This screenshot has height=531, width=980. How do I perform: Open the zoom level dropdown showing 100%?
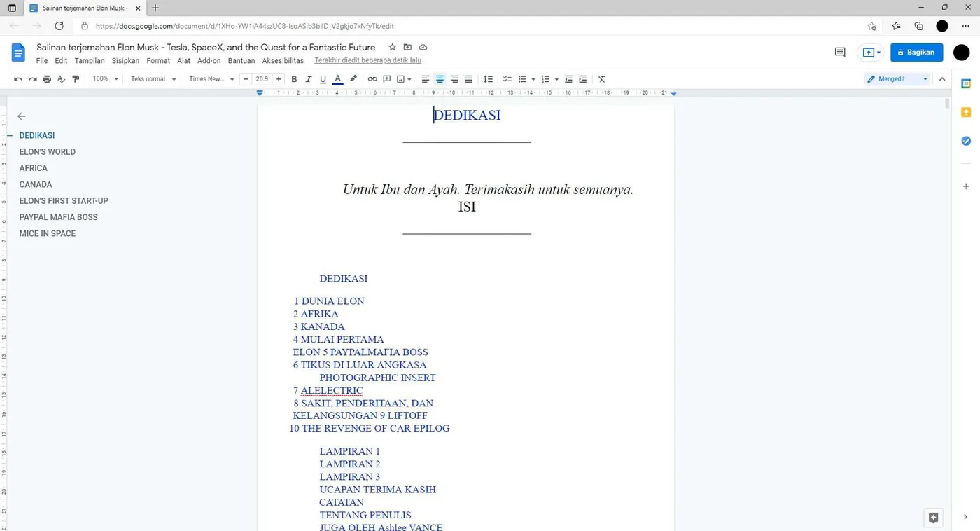tap(106, 79)
